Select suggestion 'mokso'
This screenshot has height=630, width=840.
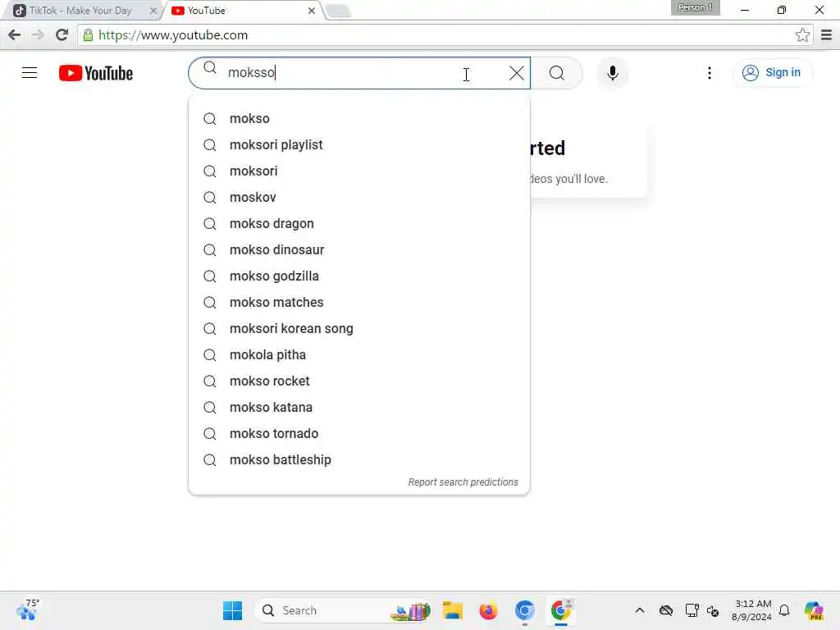point(359,118)
